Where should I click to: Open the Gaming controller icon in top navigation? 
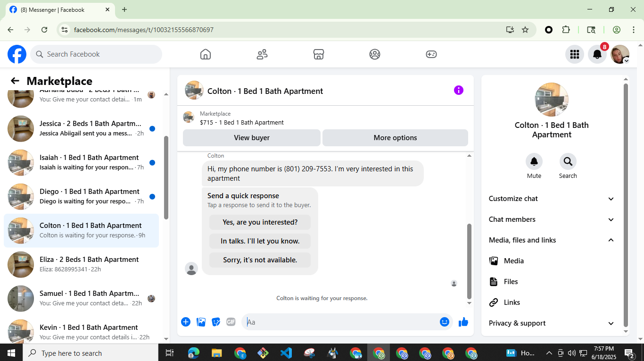(x=431, y=54)
